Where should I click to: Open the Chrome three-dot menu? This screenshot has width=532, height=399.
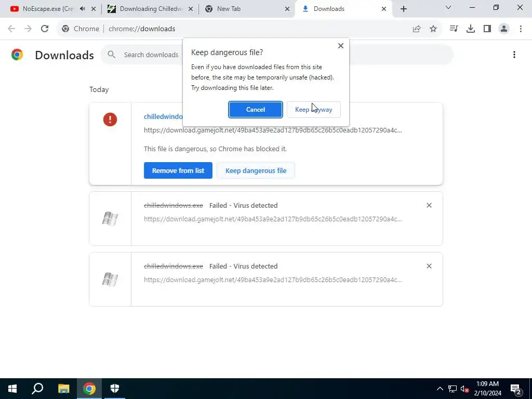click(521, 29)
